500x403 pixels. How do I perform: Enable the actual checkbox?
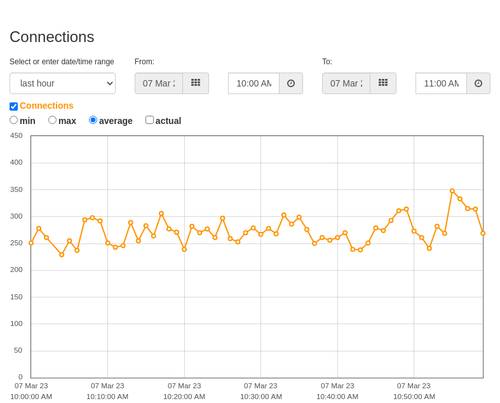(149, 120)
